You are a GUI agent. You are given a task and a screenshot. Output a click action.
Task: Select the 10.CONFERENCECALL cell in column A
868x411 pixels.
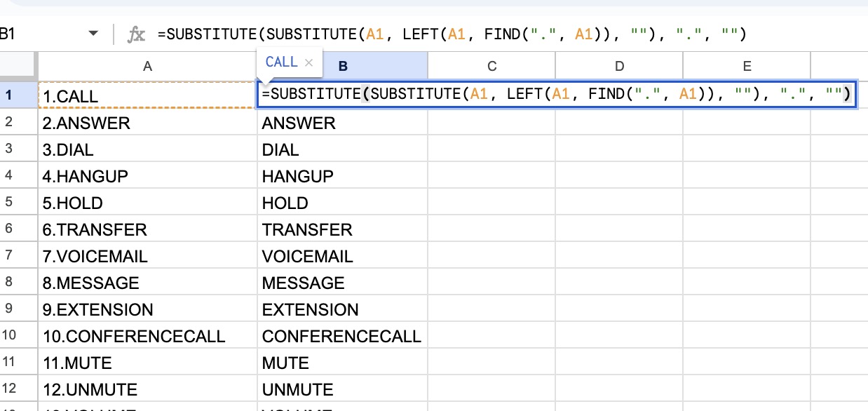tap(147, 337)
